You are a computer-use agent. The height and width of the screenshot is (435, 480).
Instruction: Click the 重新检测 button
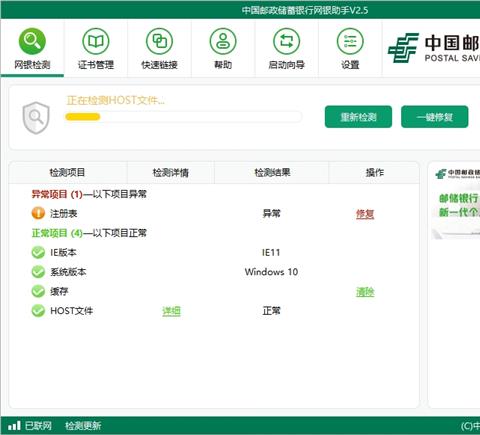click(x=358, y=117)
